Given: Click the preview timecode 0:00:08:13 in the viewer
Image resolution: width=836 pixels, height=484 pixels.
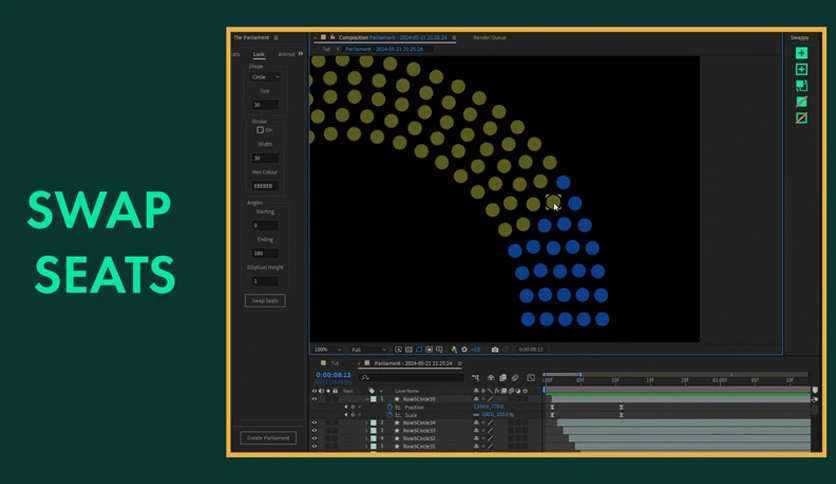Looking at the screenshot, I should click(531, 350).
